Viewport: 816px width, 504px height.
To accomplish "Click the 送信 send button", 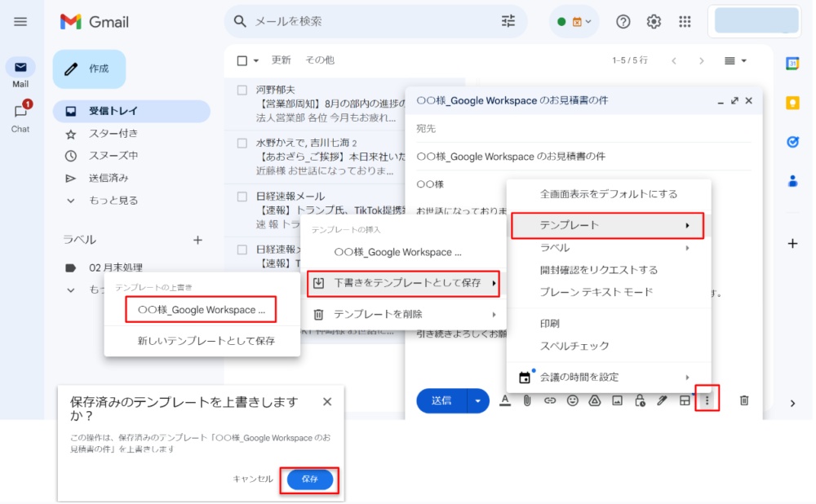I will click(x=441, y=400).
